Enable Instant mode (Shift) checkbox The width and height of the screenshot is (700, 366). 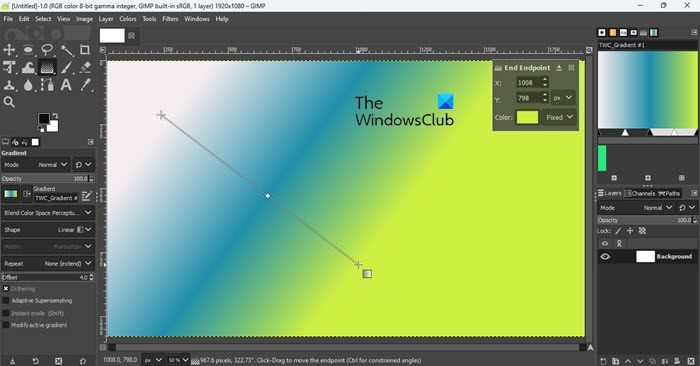coord(6,313)
